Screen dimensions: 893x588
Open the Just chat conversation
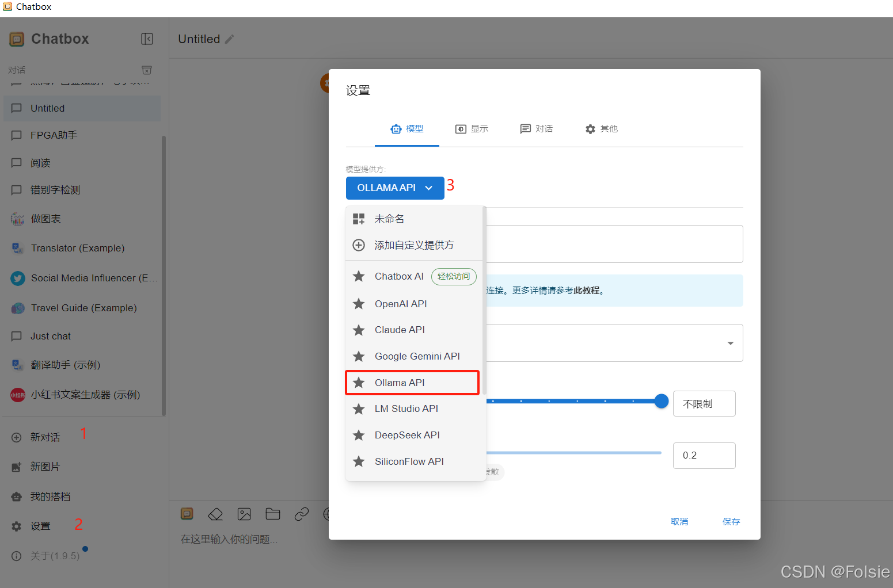pos(82,336)
